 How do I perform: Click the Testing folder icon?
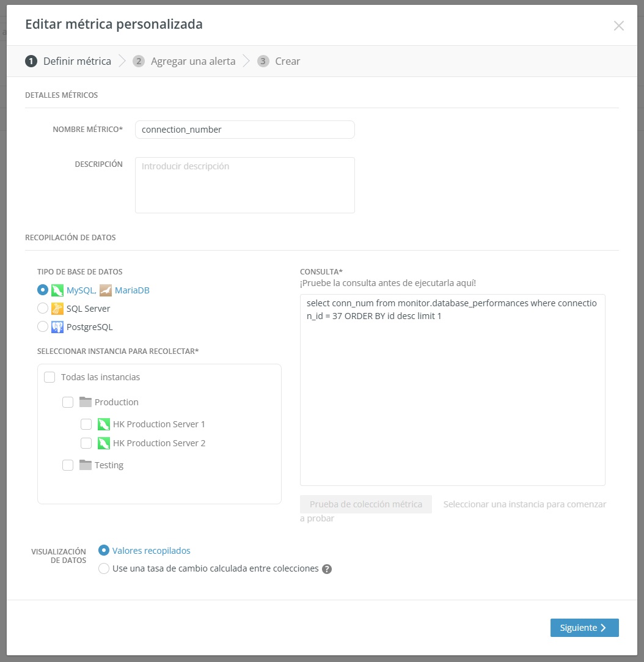tap(86, 465)
